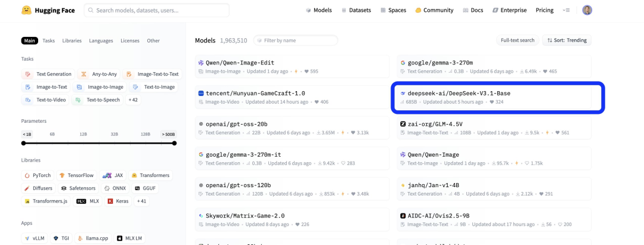Screen dimensions: 644x245
Task: Open the Datasets navigation item
Action: 355,10
